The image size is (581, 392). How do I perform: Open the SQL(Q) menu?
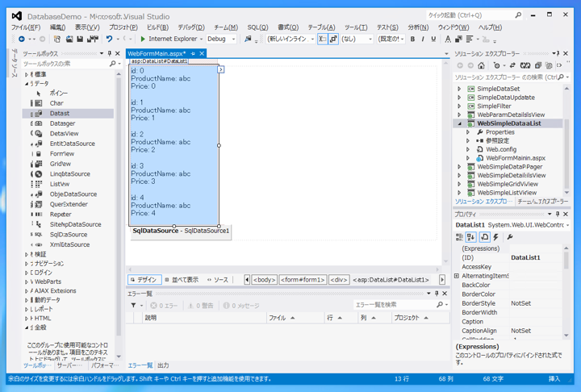click(257, 27)
